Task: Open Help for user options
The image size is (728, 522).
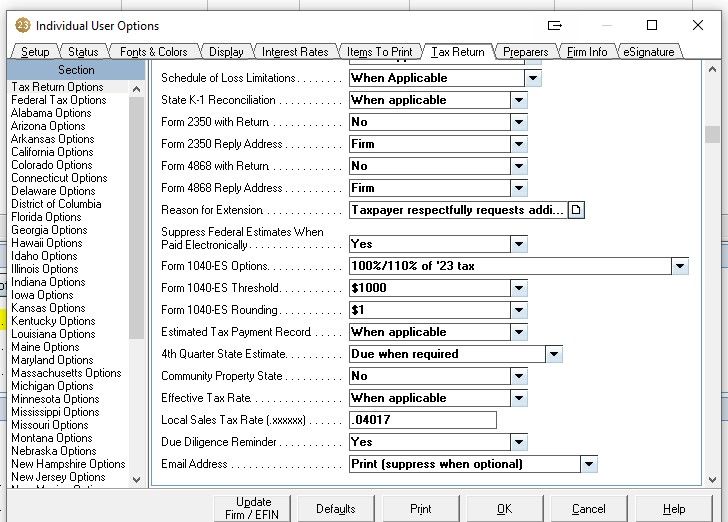Action: click(674, 509)
